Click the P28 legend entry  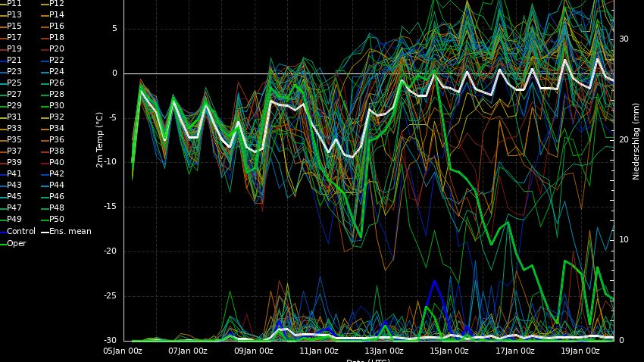pyautogui.click(x=57, y=94)
